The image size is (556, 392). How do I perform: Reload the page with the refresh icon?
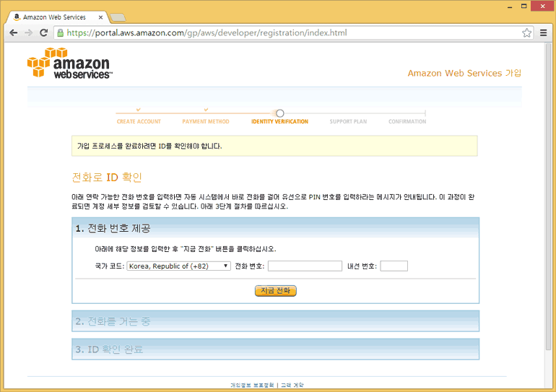[x=43, y=32]
